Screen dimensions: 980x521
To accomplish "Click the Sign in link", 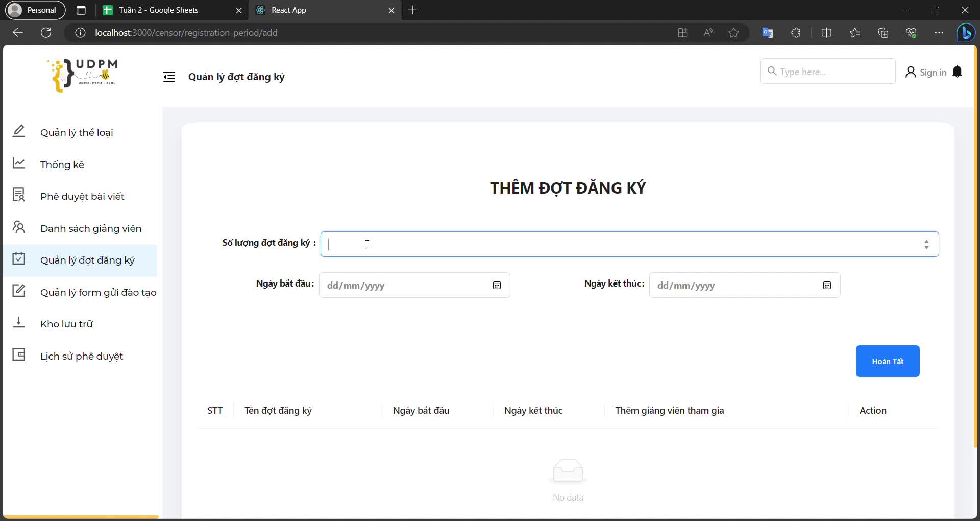I will tap(926, 73).
